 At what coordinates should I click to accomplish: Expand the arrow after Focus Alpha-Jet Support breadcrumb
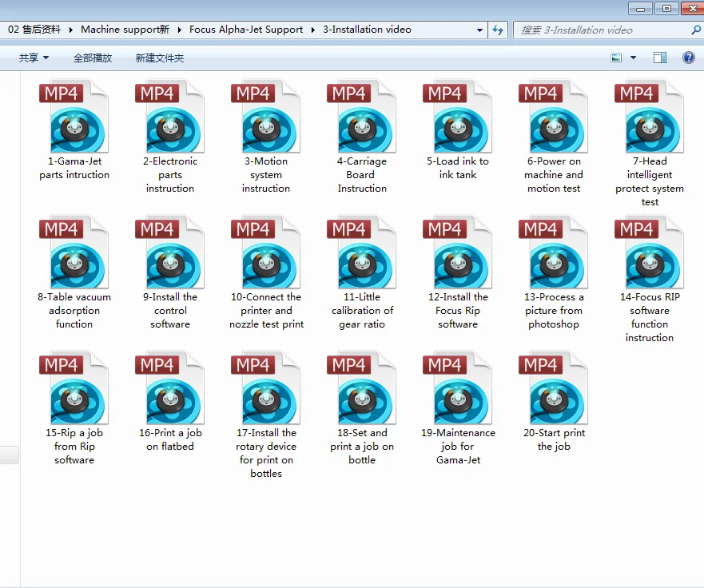313,30
